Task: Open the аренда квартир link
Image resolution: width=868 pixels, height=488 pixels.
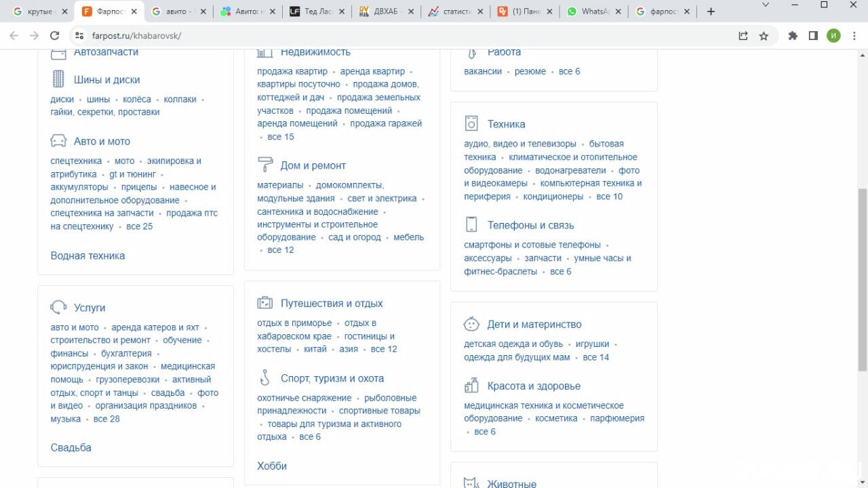Action: coord(372,71)
